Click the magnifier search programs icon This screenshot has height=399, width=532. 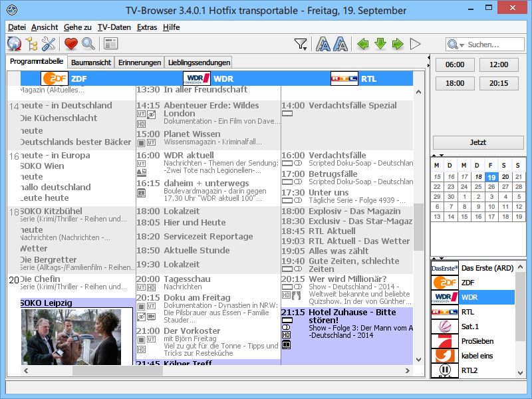pyautogui.click(x=88, y=44)
